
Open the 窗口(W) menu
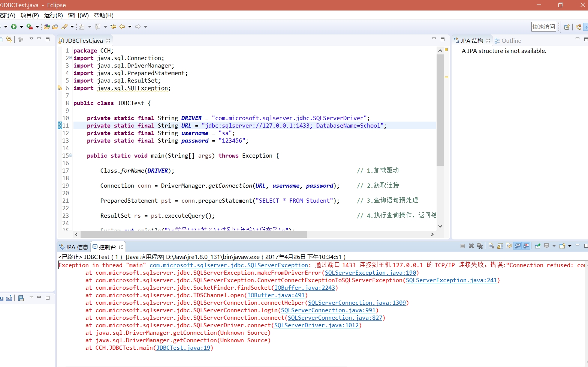(78, 15)
